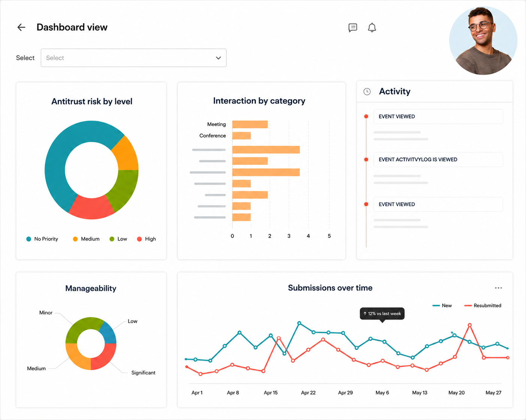This screenshot has height=420, width=526.
Task: Click the 12% vs last week tooltip
Action: coord(382,314)
